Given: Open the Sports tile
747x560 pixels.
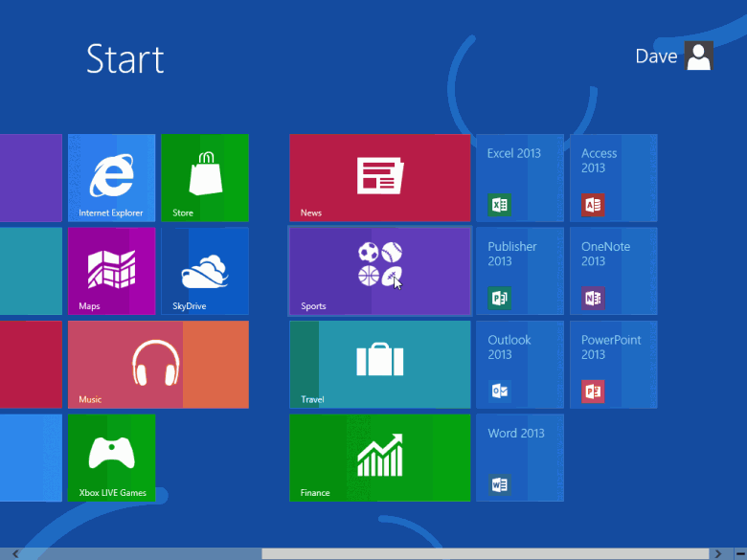Looking at the screenshot, I should (x=379, y=271).
